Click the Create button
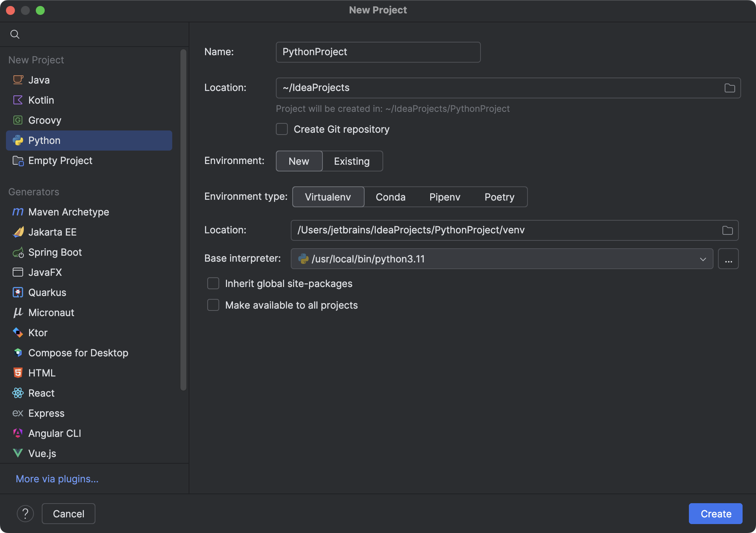756x533 pixels. click(x=715, y=513)
